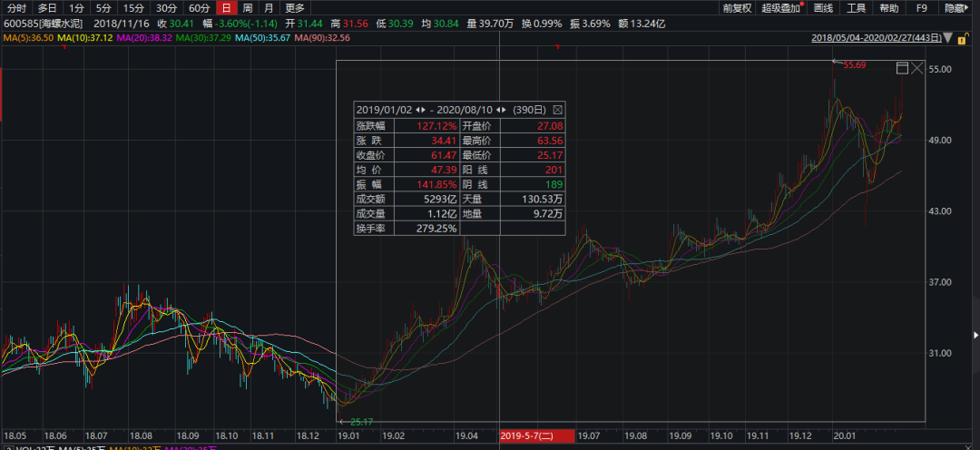Adjust end date 2020/08/10 arrows
Screen dimensions: 980x450
(x=501, y=109)
